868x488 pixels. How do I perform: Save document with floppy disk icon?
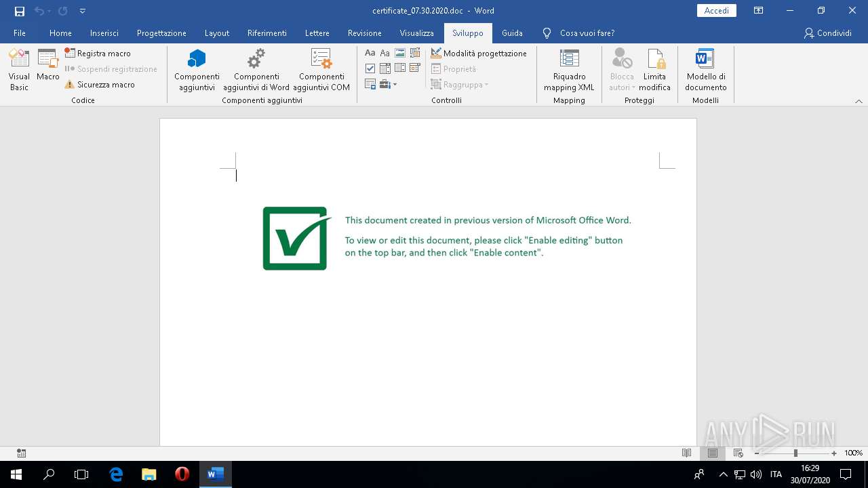[x=19, y=11]
